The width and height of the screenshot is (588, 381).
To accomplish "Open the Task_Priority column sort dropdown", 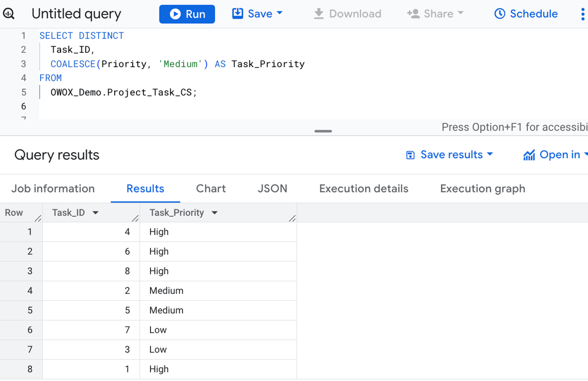I will point(215,213).
